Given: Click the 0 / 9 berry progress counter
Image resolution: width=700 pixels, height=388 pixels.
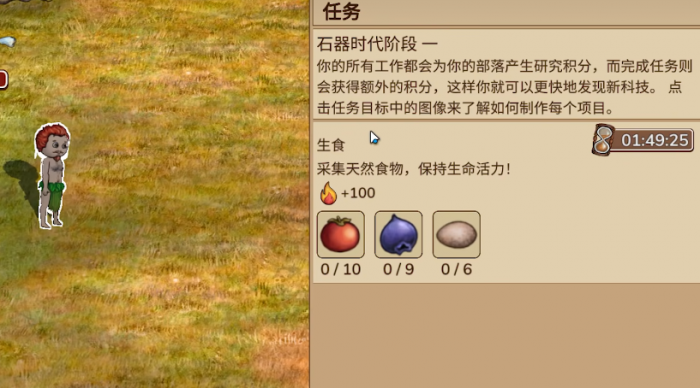Looking at the screenshot, I should click(x=398, y=269).
